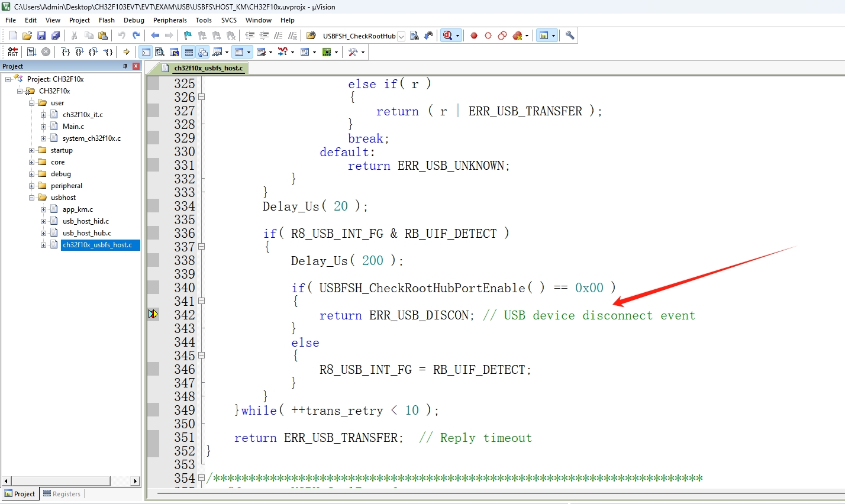Click the indent selection icon
This screenshot has width=845, height=504.
(250, 35)
